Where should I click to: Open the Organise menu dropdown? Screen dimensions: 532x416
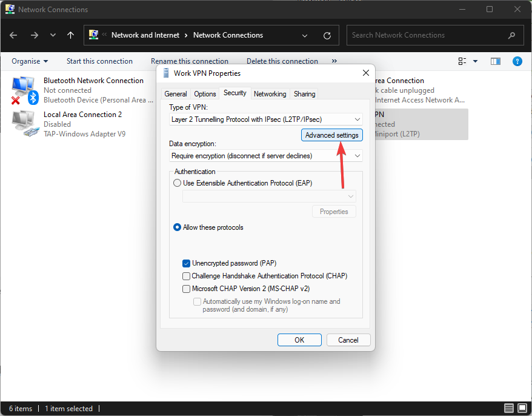tap(30, 61)
